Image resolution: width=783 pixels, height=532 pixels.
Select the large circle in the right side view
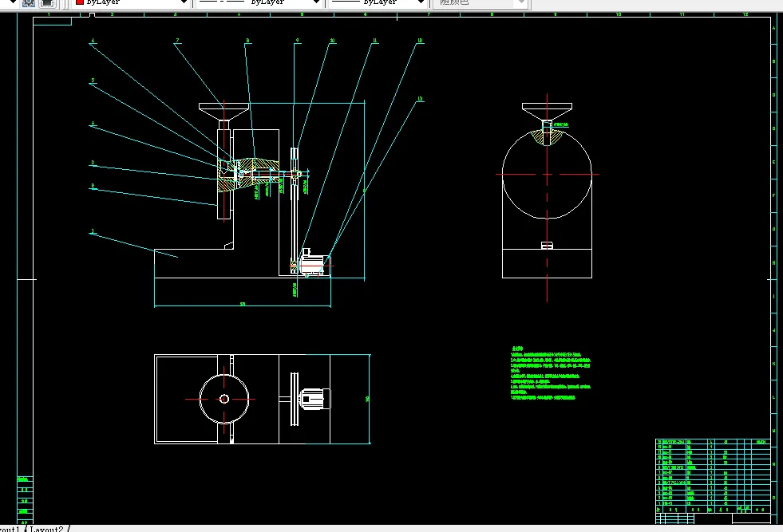tap(547, 174)
